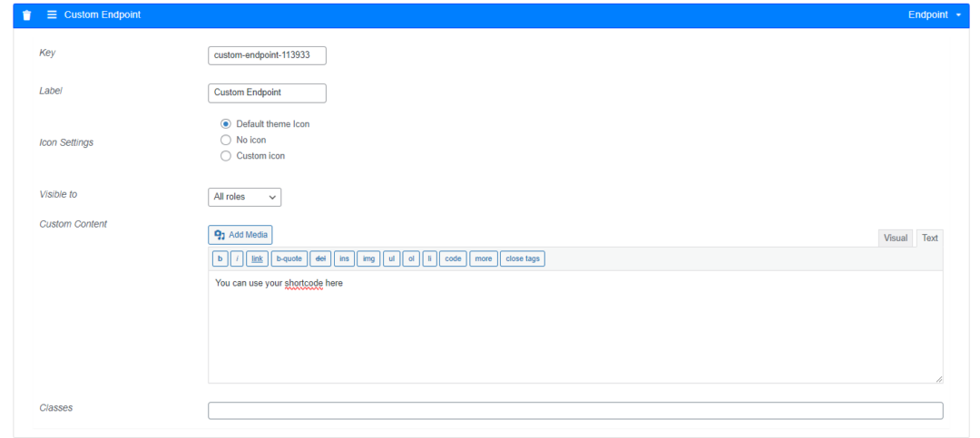The width and height of the screenshot is (980, 438).
Task: Select Default theme Icon radio option
Action: 226,123
